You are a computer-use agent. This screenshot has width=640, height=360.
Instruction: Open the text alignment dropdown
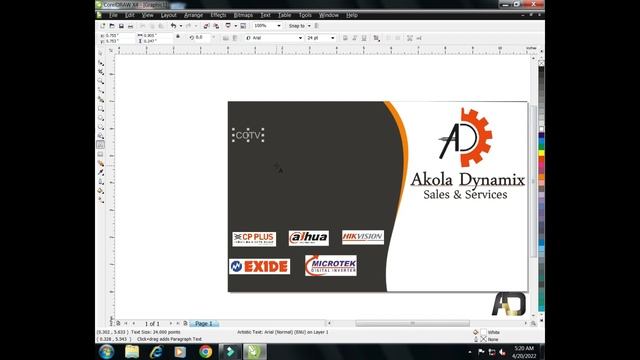click(377, 38)
